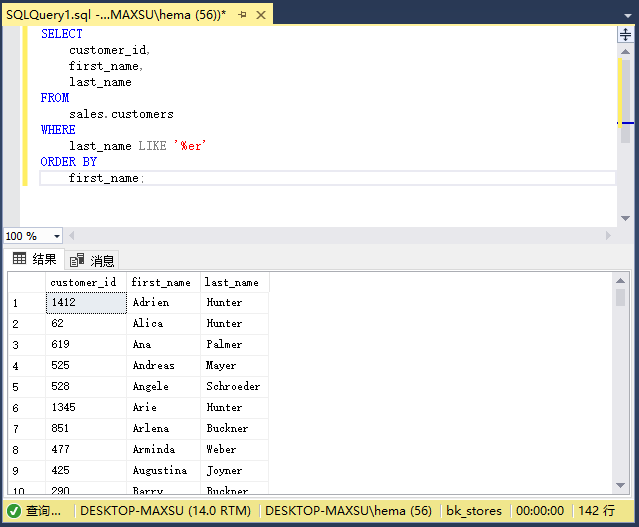The width and height of the screenshot is (639, 527).
Task: Click the 142 行 row count status
Action: pyautogui.click(x=597, y=511)
